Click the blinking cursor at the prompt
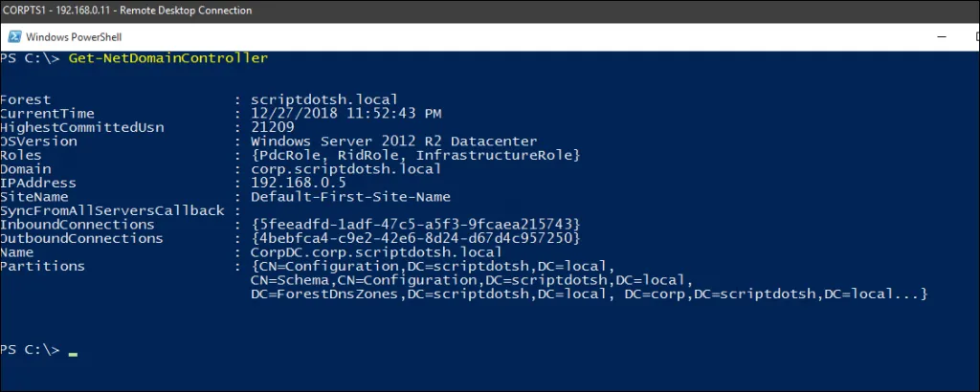Screen dimensions: 980x392 click(x=73, y=354)
